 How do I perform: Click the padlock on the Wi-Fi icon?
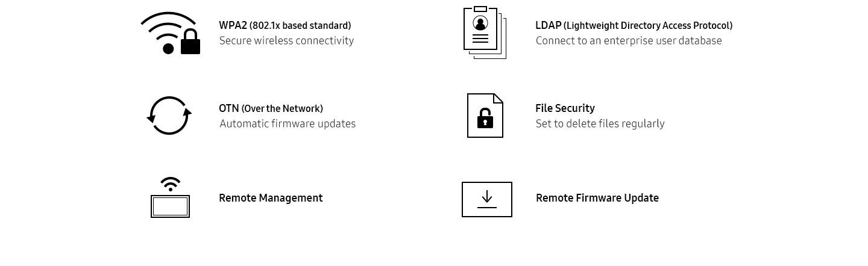(190, 42)
